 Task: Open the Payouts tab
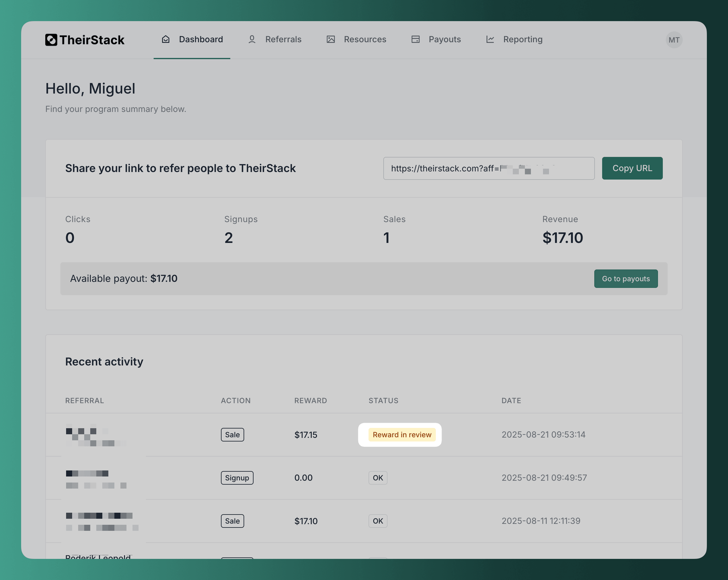pos(444,40)
